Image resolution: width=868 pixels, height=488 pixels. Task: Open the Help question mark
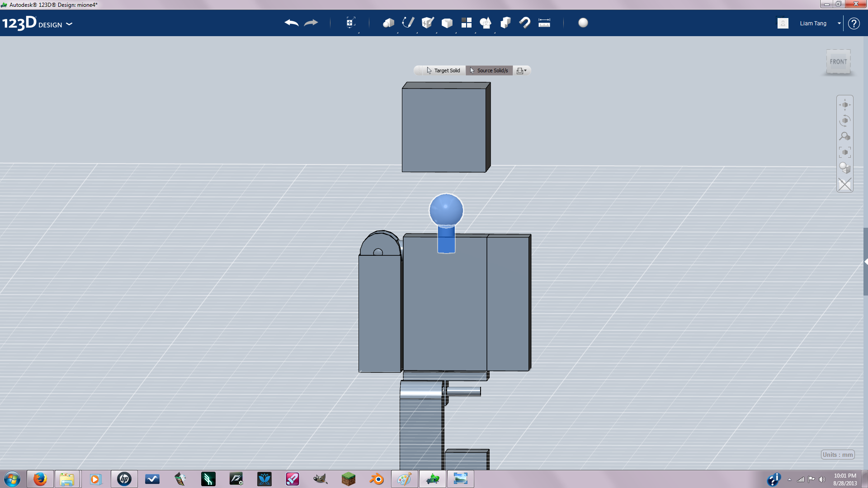coord(854,23)
